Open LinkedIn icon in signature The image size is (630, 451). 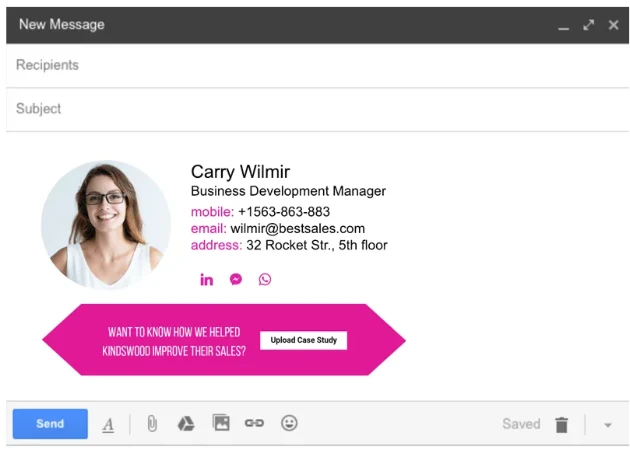click(x=206, y=280)
